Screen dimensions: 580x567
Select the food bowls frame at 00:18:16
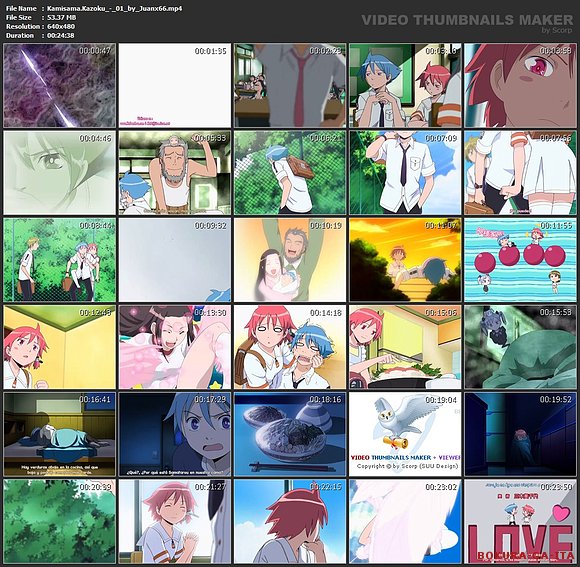[x=290, y=434]
